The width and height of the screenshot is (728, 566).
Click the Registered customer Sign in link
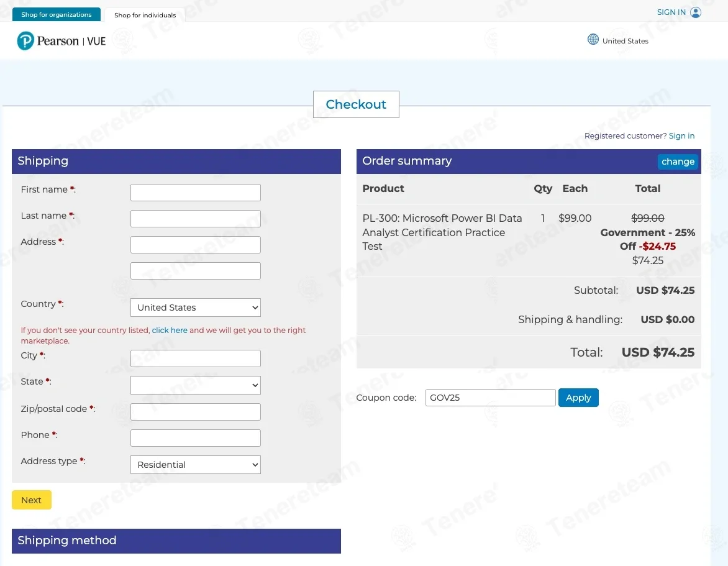click(681, 135)
